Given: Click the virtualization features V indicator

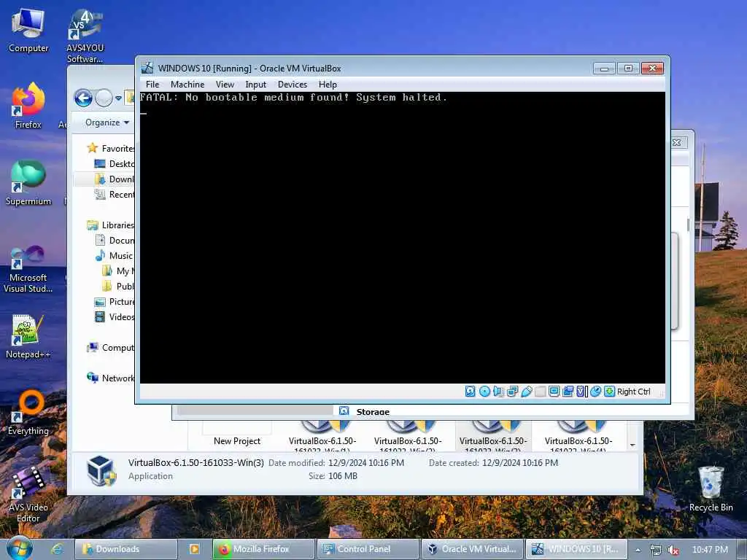Looking at the screenshot, I should click(581, 392).
